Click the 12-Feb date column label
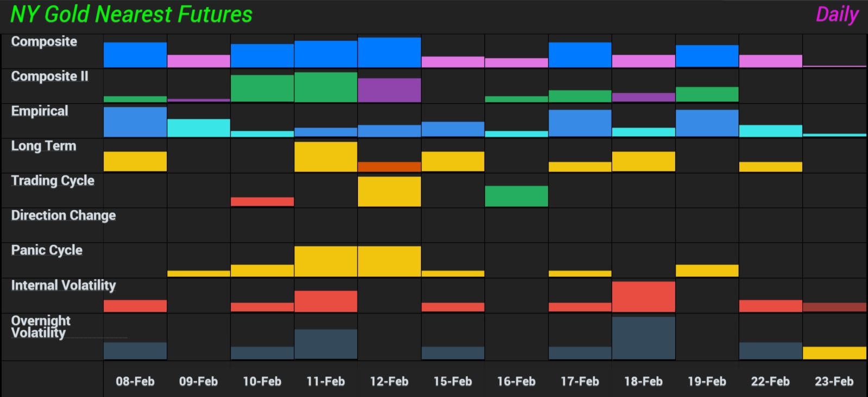 coord(389,381)
